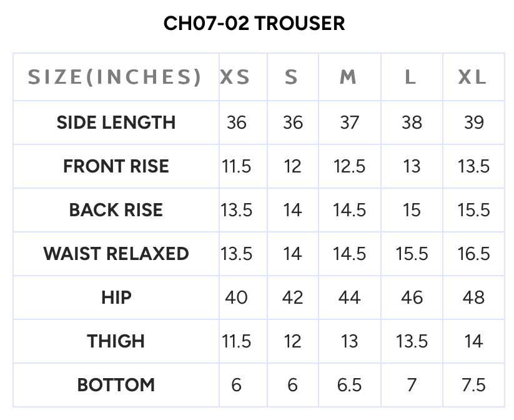The image size is (514, 420).
Task: Click the THIGH row label
Action: pos(116,341)
